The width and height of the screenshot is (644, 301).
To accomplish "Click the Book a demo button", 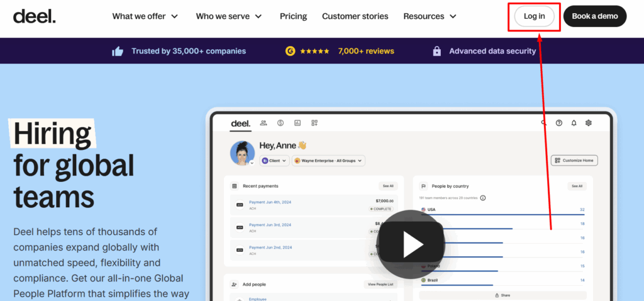I will pyautogui.click(x=595, y=16).
